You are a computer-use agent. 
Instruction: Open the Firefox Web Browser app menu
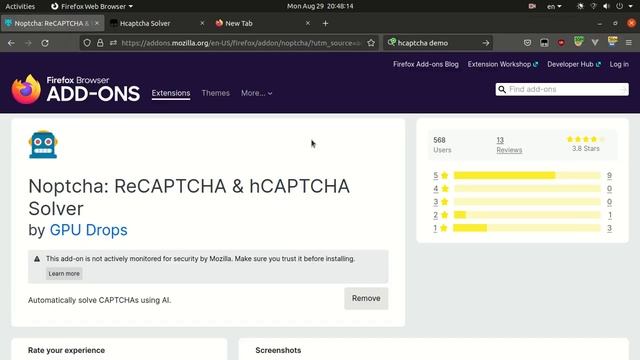point(92,6)
